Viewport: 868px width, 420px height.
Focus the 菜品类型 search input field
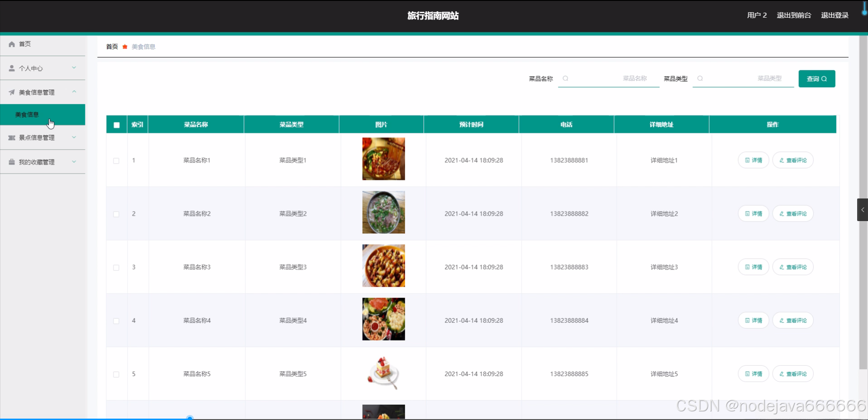click(743, 79)
